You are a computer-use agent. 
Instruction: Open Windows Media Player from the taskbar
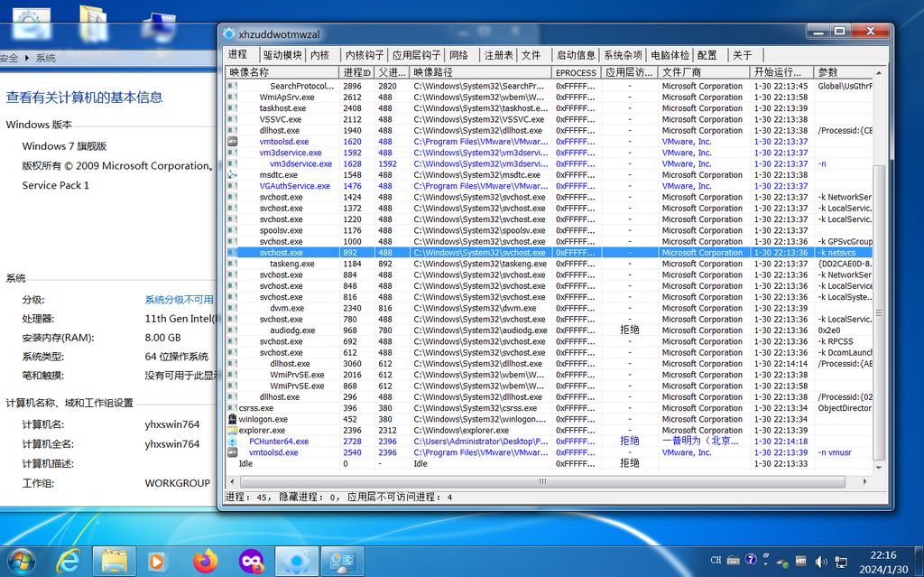(156, 561)
